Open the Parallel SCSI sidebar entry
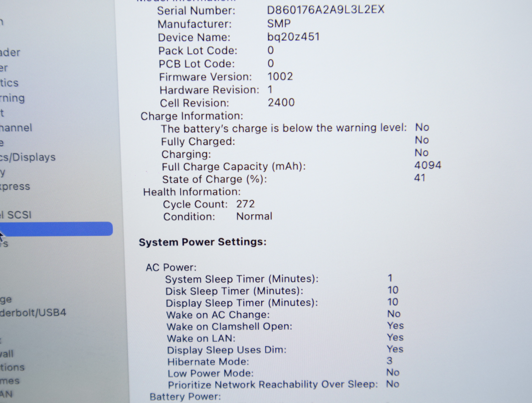Viewport: 532px width, 403px height. 16,215
